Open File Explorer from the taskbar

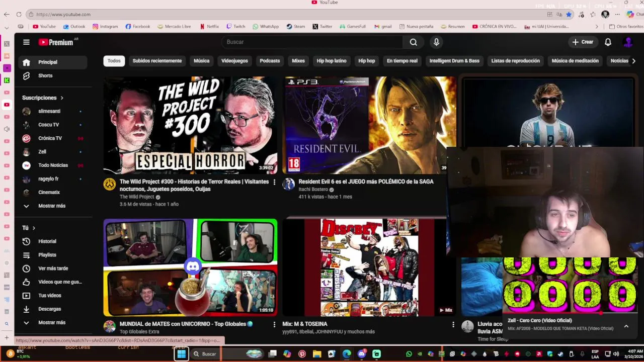tap(316, 354)
